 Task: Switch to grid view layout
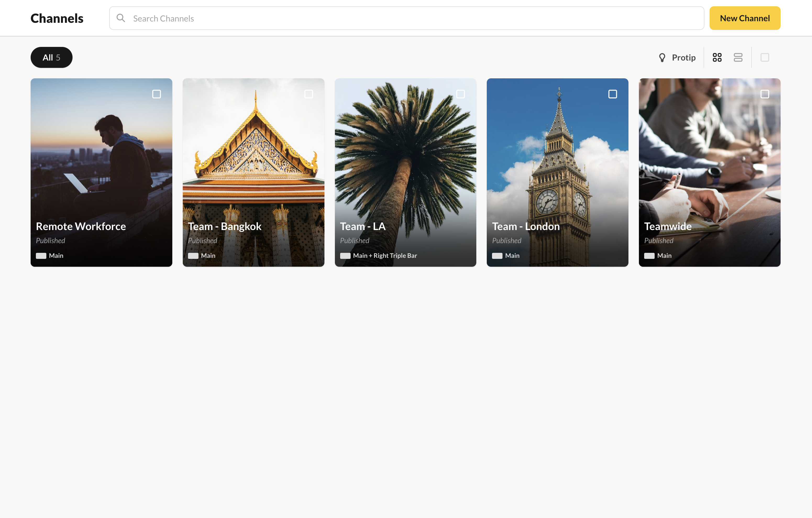coord(717,57)
